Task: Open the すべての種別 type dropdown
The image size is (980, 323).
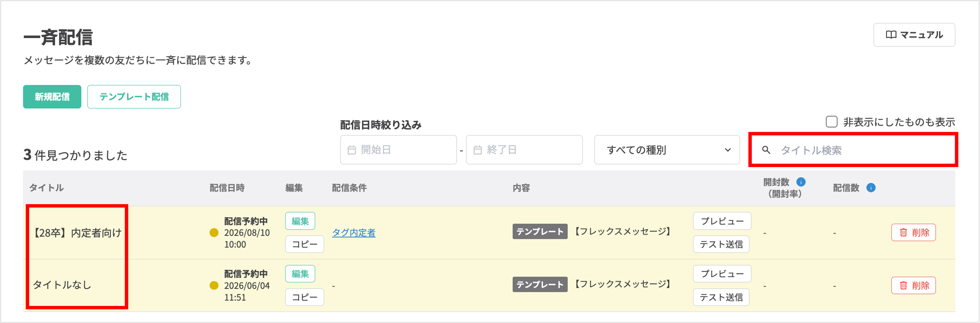Action: pyautogui.click(x=667, y=150)
